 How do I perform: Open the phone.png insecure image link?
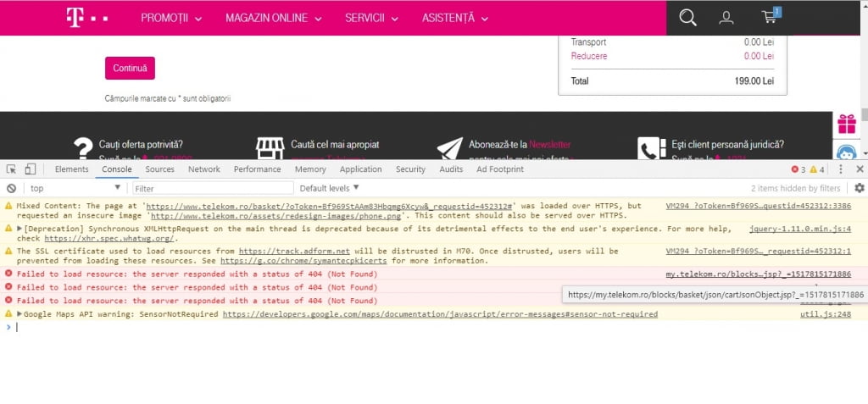coord(277,215)
